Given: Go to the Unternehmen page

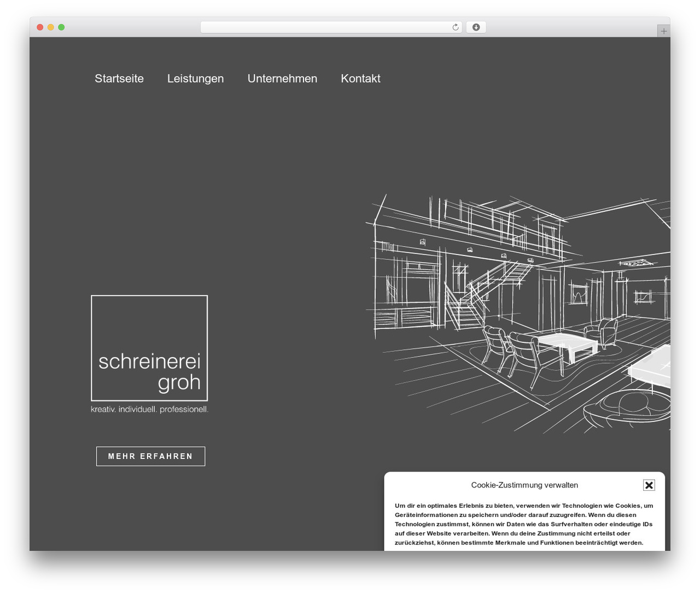Looking at the screenshot, I should point(282,78).
